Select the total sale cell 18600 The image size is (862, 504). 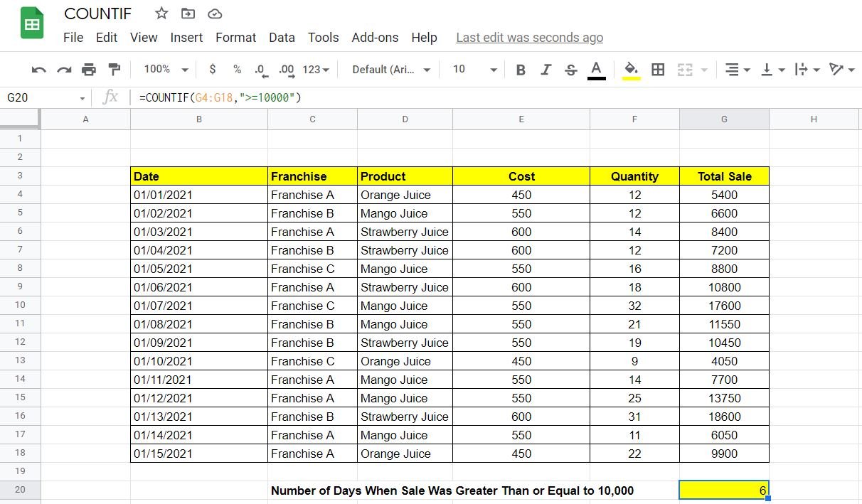pyautogui.click(x=724, y=417)
